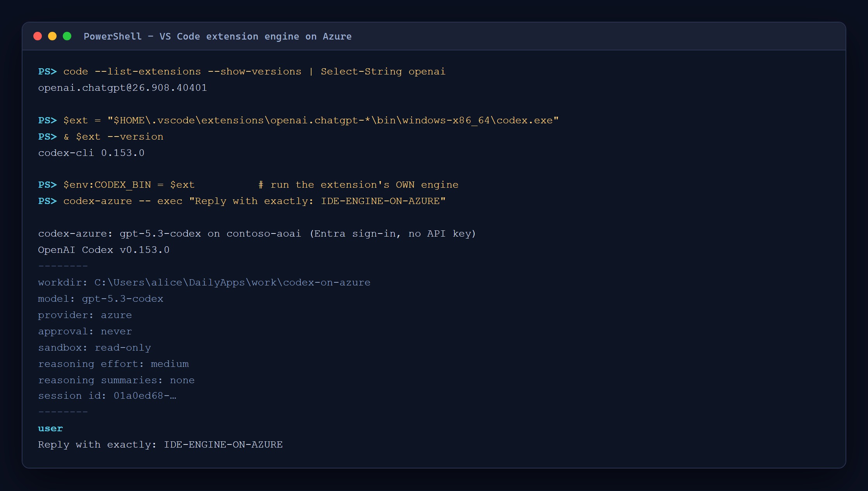Click the red close window button

pyautogui.click(x=38, y=36)
